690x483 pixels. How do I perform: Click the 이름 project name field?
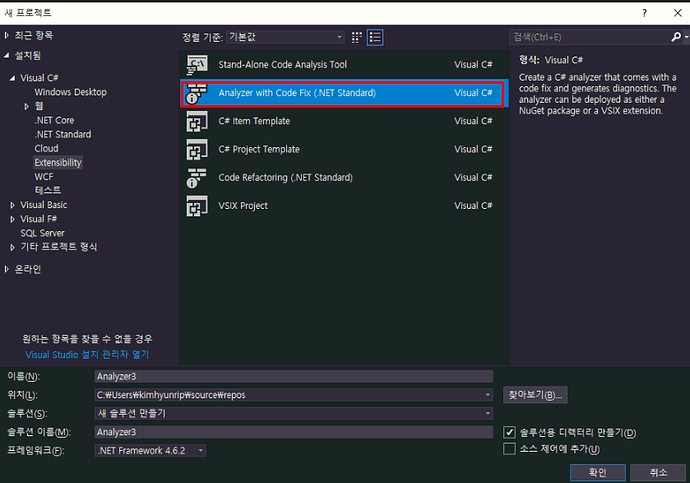pyautogui.click(x=294, y=377)
